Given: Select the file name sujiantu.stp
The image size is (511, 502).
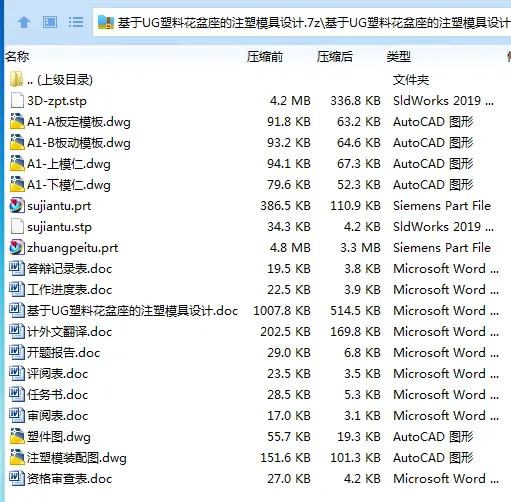Looking at the screenshot, I should click(59, 227).
